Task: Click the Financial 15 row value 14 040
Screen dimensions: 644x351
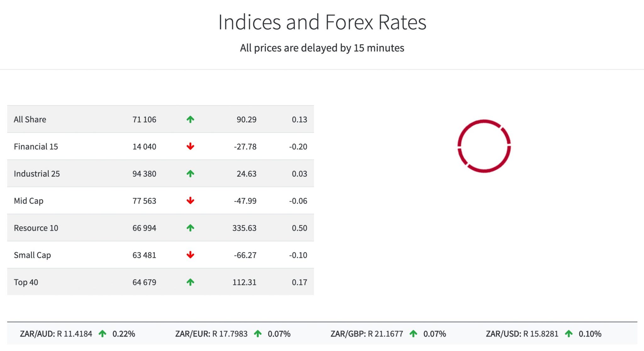Action: coord(144,146)
